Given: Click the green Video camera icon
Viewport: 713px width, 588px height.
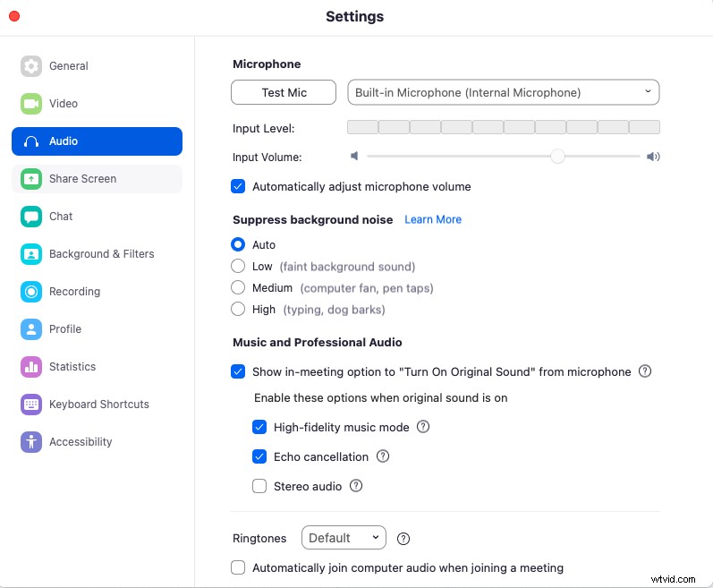Looking at the screenshot, I should click(31, 104).
